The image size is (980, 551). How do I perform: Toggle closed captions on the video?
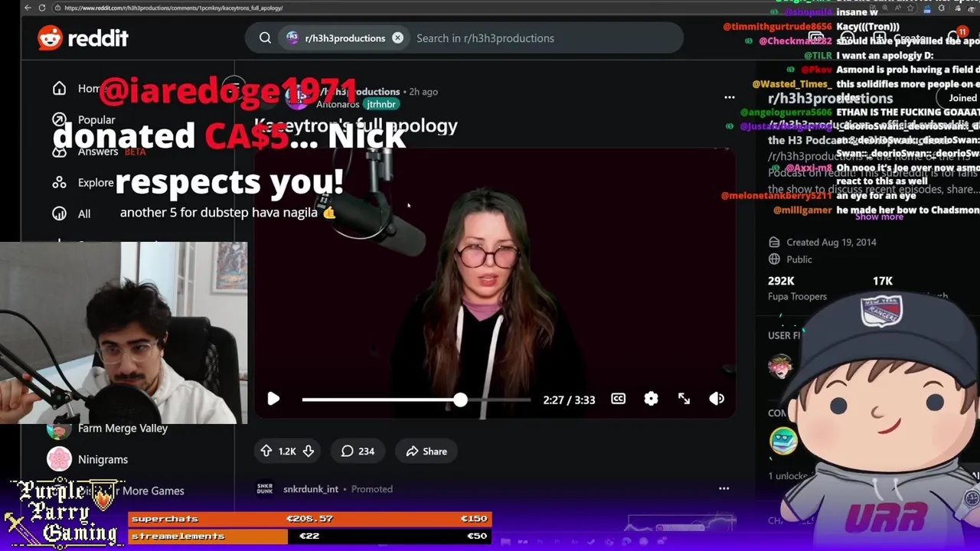pos(618,399)
